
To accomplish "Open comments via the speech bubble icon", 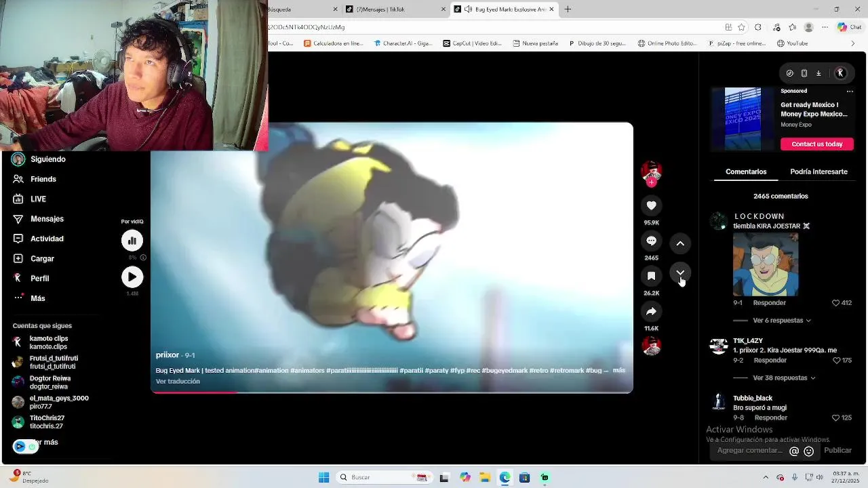I will (x=651, y=241).
